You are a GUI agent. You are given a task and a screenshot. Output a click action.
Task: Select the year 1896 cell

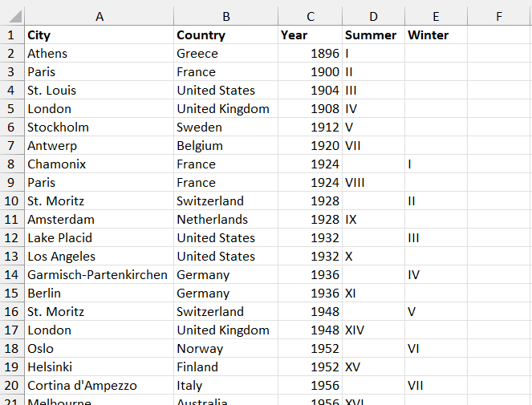(x=310, y=54)
